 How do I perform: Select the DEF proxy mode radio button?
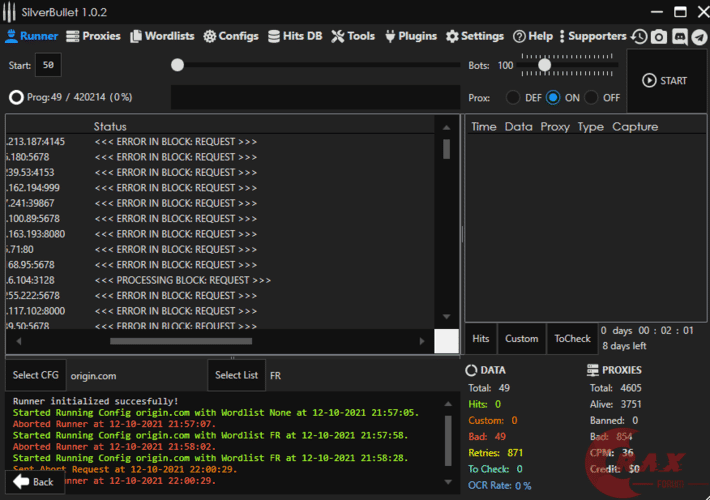pyautogui.click(x=513, y=98)
